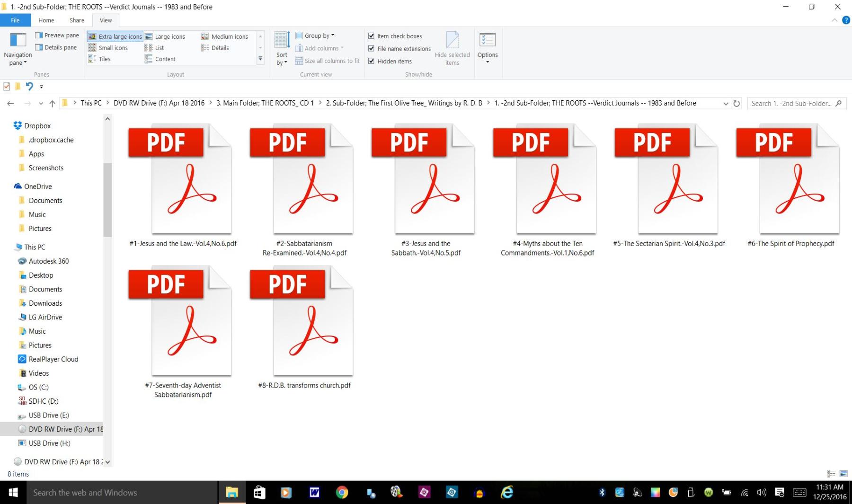Open #6-The Spirit of Prophecy.pdf file
Viewport: 852px width, 504px height.
point(790,185)
